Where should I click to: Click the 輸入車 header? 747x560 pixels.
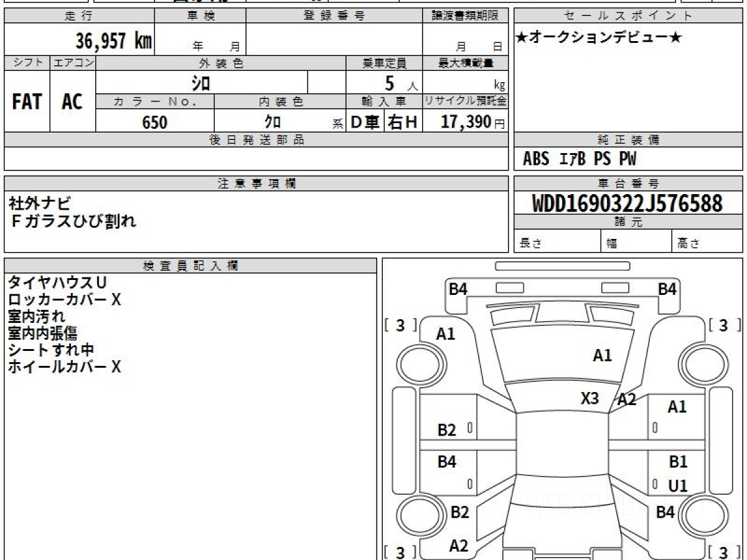pyautogui.click(x=384, y=101)
